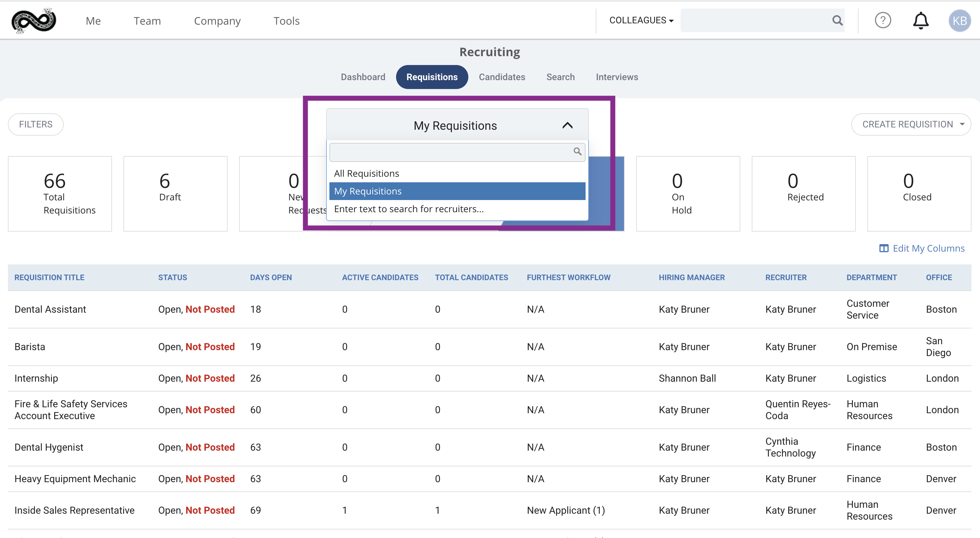Sort by REQUISITION TITLE column header
The height and width of the screenshot is (538, 980).
click(50, 278)
